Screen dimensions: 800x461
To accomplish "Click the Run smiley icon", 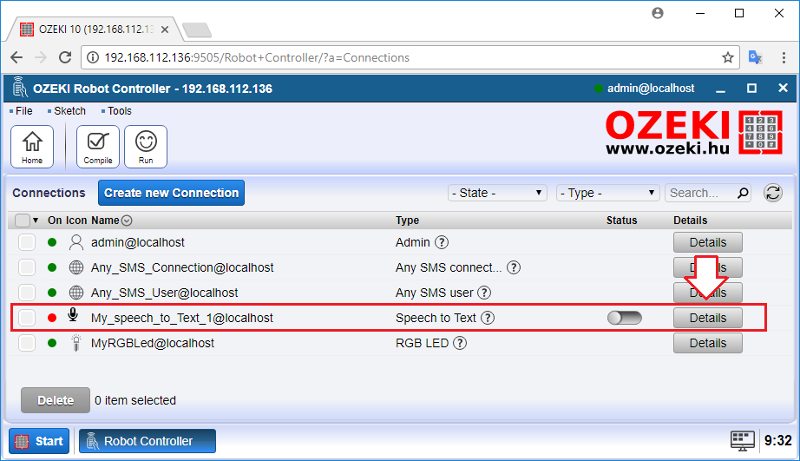I will [146, 147].
